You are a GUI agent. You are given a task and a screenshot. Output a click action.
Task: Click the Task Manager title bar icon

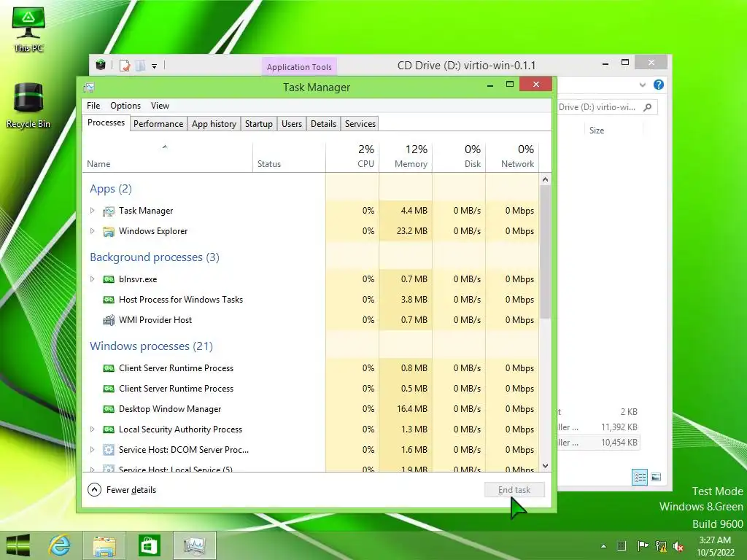88,87
